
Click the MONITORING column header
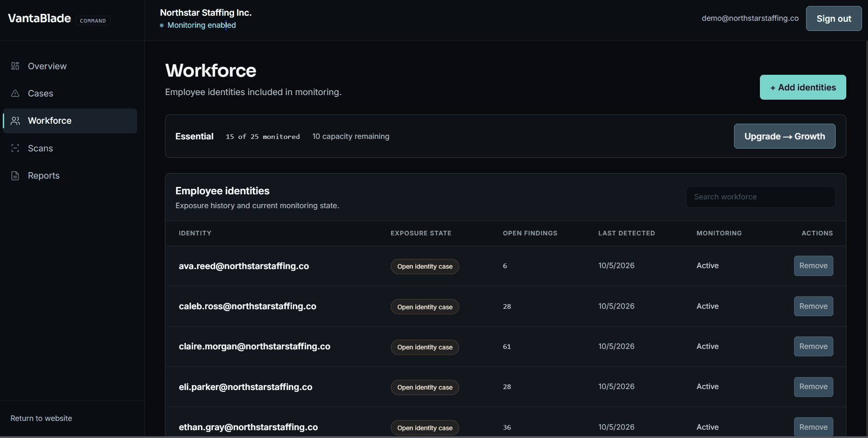(x=719, y=233)
